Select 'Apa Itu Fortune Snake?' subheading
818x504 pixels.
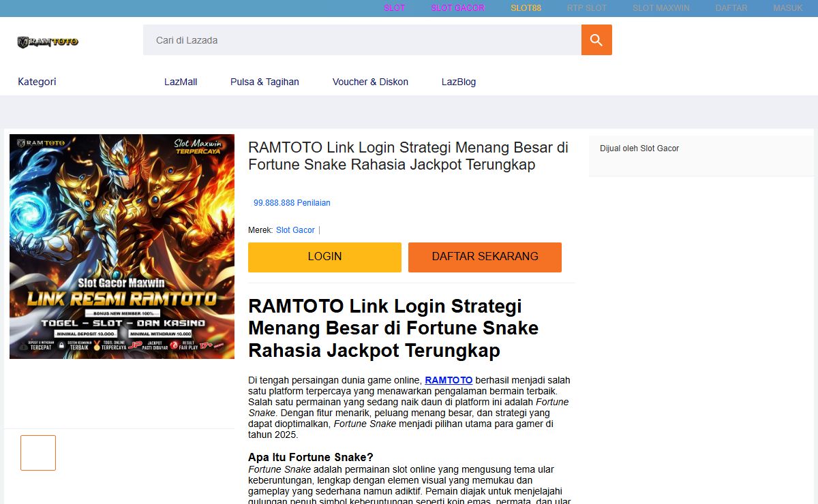tap(311, 457)
